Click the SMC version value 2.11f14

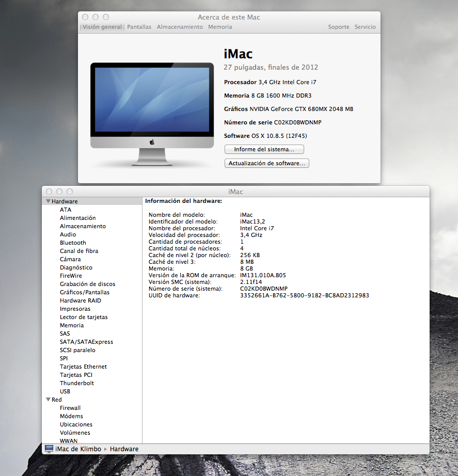[x=251, y=282]
